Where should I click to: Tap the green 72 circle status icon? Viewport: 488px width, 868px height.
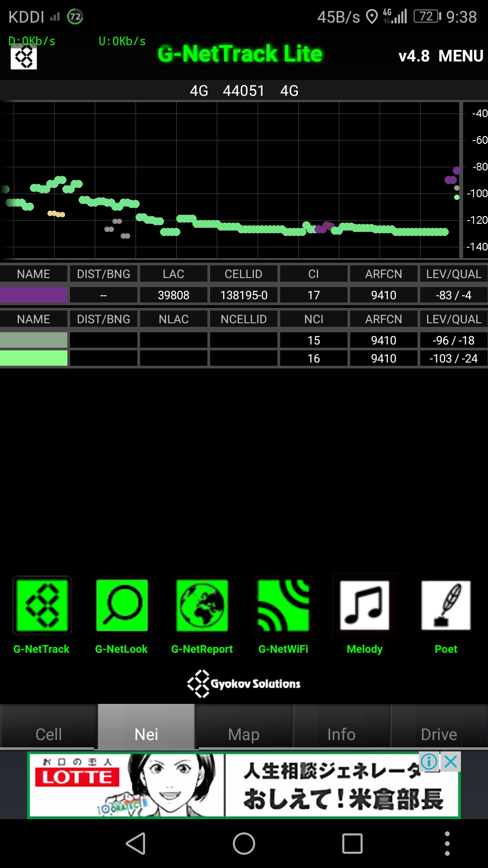(x=75, y=17)
